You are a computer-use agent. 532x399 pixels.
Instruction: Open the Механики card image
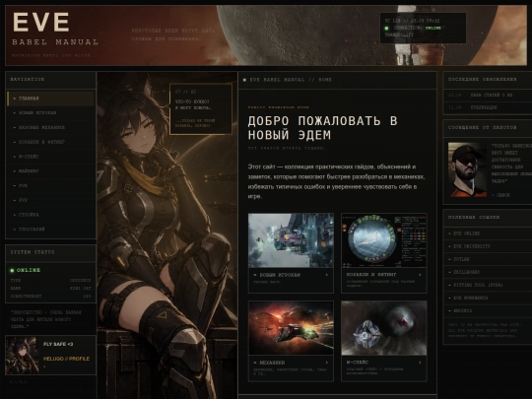(x=291, y=328)
